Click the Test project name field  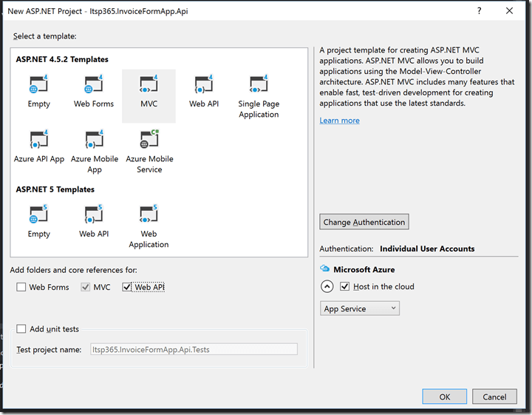[x=194, y=349]
